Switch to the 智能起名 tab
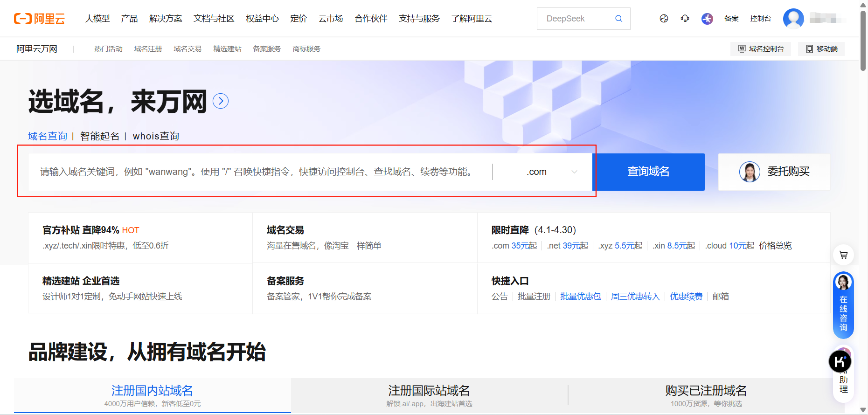 point(100,136)
